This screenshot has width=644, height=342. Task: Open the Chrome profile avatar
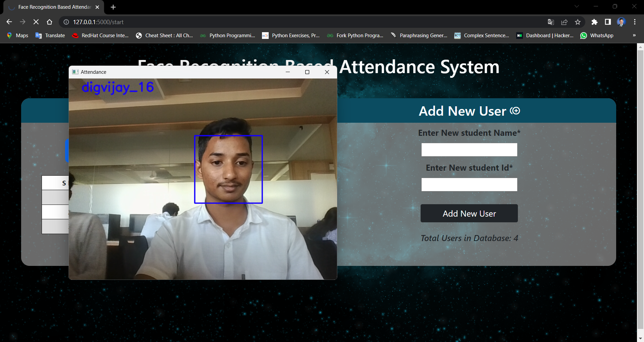[x=621, y=22]
